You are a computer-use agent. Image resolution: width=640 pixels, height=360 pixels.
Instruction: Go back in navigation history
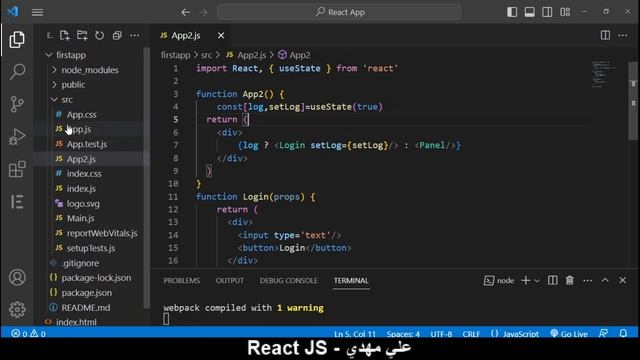(186, 12)
